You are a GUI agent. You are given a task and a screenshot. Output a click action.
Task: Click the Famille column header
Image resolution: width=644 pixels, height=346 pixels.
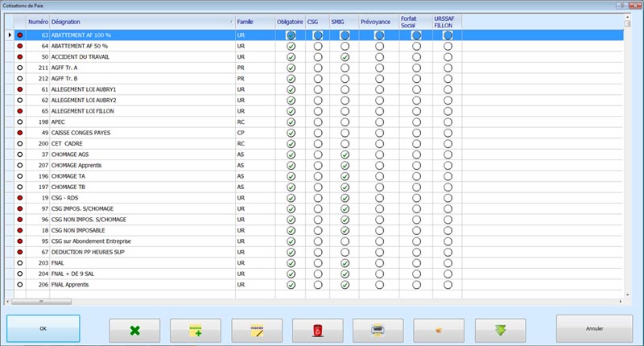pos(246,21)
